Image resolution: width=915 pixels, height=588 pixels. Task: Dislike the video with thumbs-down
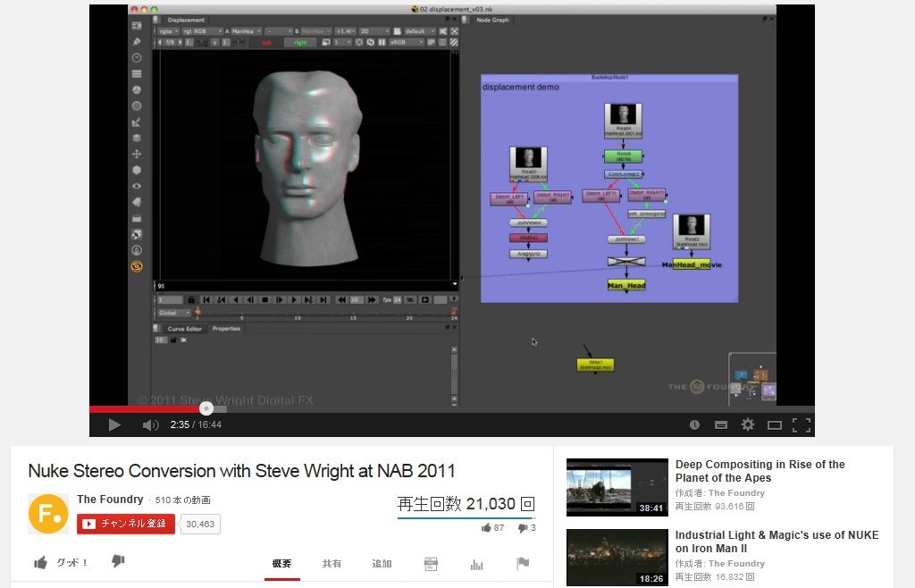click(118, 561)
